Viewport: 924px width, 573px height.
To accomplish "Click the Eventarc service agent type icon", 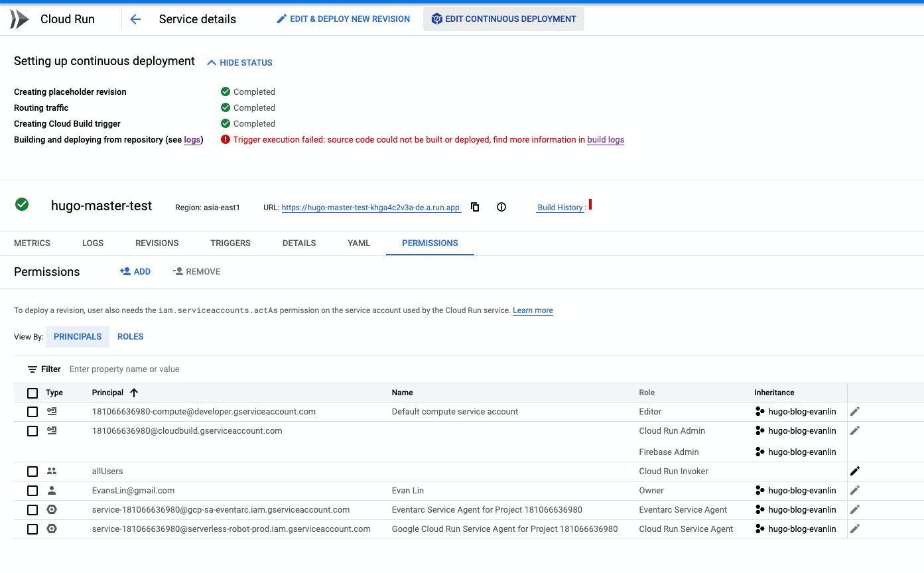I will tap(52, 510).
